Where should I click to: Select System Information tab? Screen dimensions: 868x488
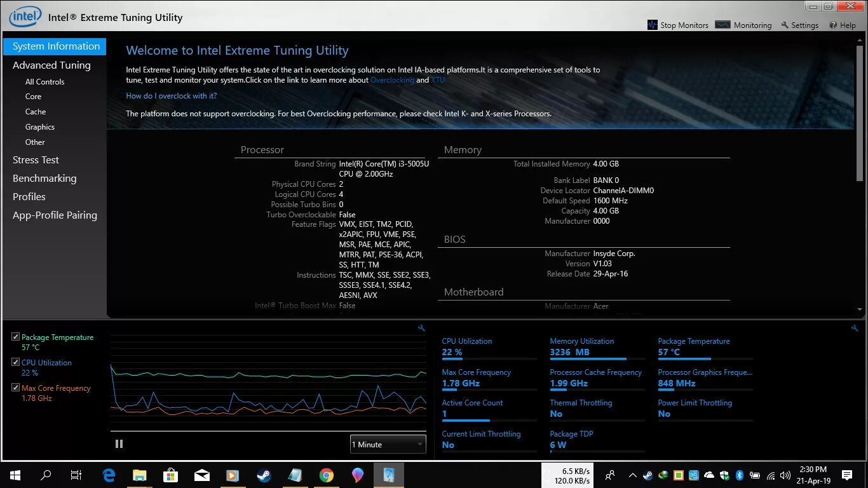[55, 46]
